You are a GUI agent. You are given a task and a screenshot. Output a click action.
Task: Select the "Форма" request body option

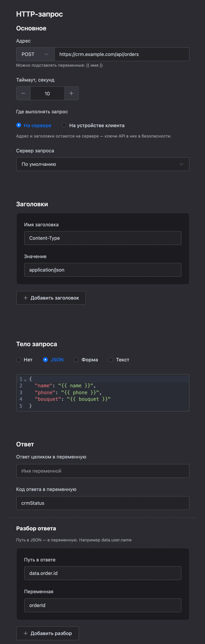(86, 359)
